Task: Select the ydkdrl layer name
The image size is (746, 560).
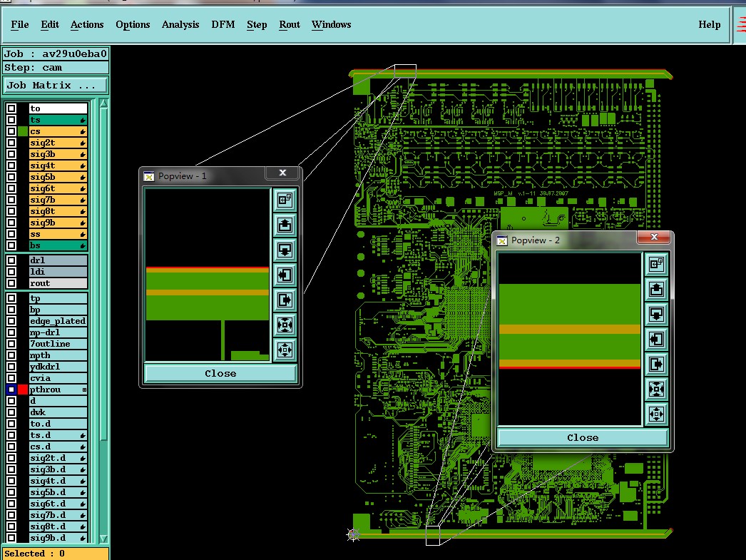Action: (x=58, y=367)
